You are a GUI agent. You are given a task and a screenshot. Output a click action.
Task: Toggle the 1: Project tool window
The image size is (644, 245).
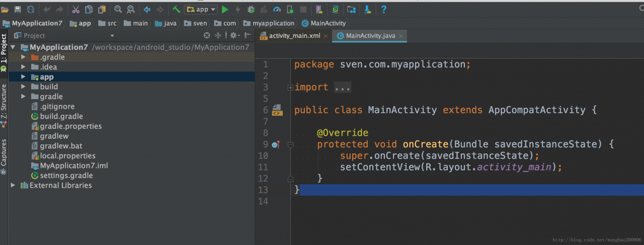click(x=4, y=52)
